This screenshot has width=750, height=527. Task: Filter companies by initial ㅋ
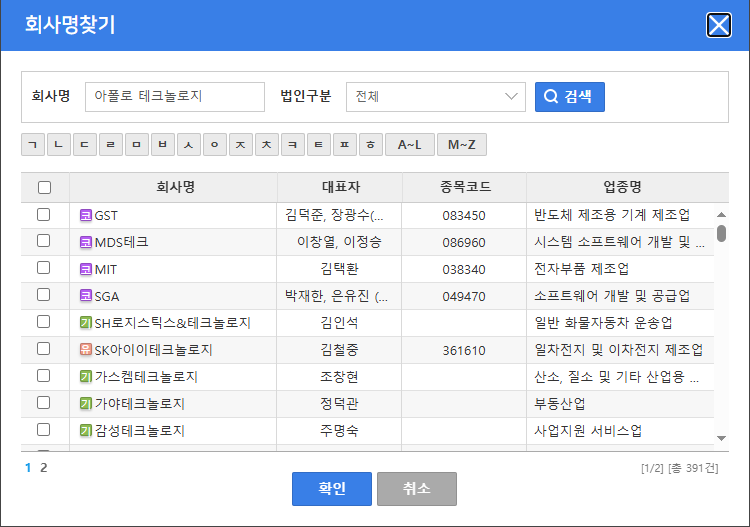pyautogui.click(x=293, y=144)
